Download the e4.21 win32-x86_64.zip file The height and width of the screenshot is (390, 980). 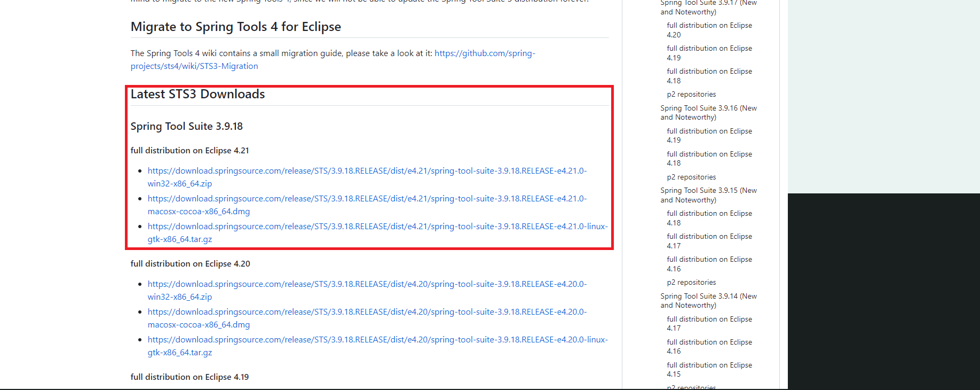coord(367,177)
